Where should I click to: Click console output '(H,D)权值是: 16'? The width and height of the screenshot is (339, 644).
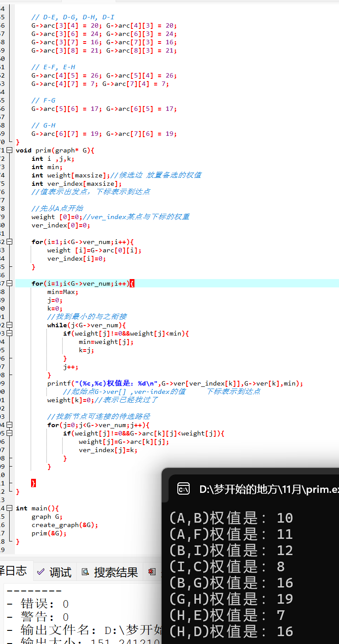(x=231, y=631)
